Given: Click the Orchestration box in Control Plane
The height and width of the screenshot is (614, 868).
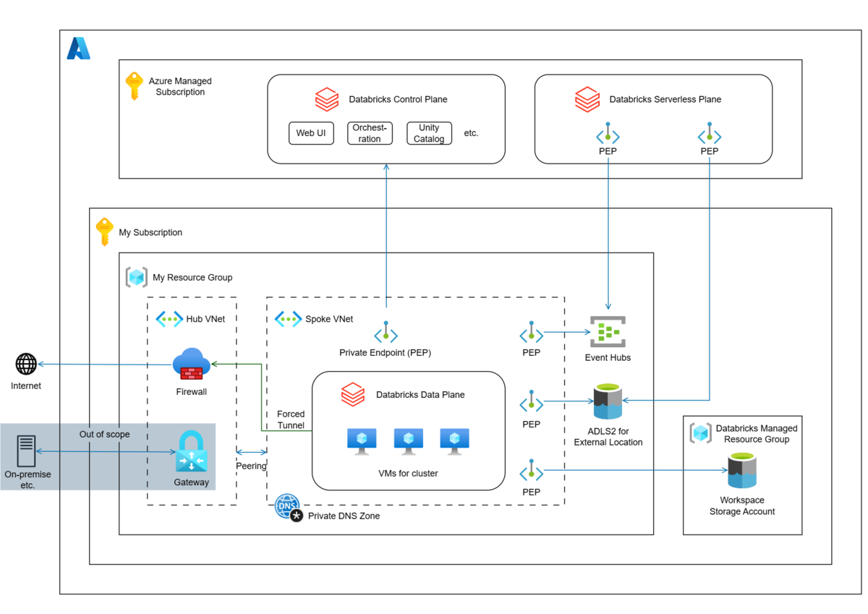Looking at the screenshot, I should (x=370, y=133).
